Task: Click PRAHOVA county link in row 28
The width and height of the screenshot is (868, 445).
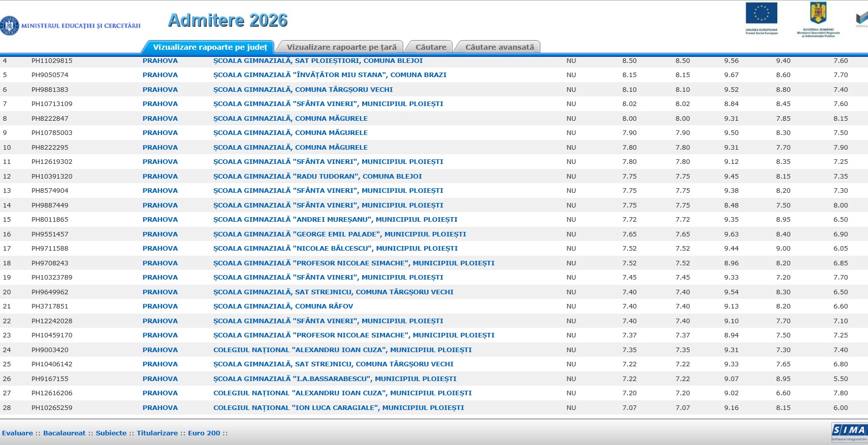Action: 160,407
